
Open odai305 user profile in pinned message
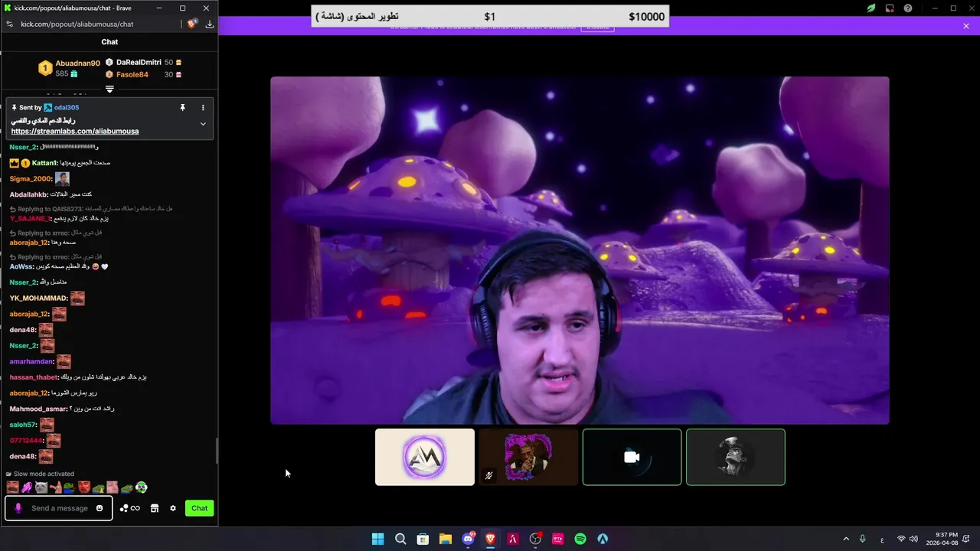tap(67, 108)
